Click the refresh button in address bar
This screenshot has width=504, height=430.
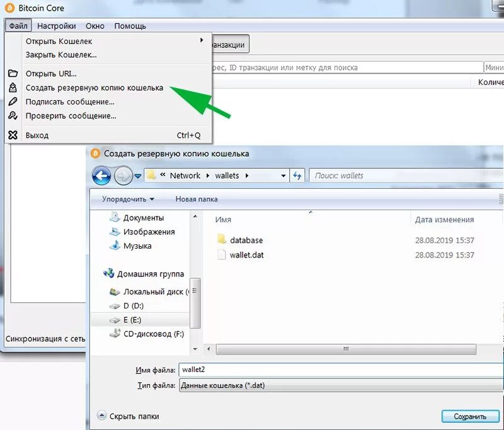pos(297,176)
